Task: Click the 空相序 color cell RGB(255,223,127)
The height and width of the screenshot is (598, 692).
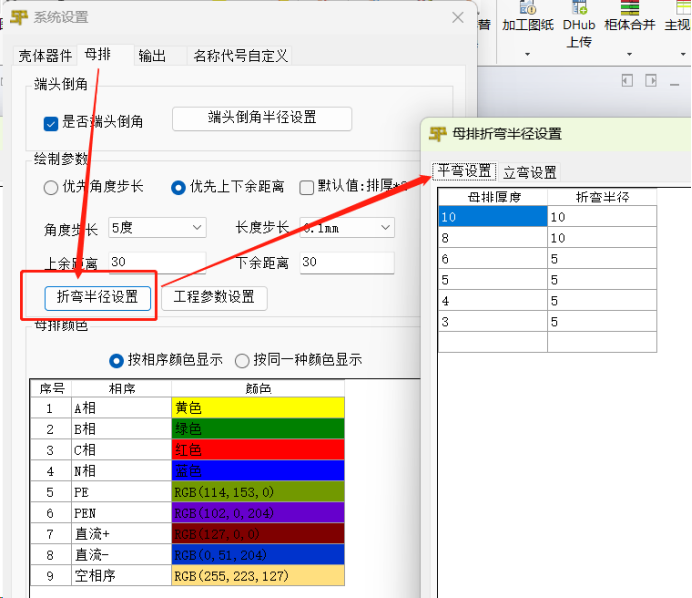Action: tap(258, 575)
